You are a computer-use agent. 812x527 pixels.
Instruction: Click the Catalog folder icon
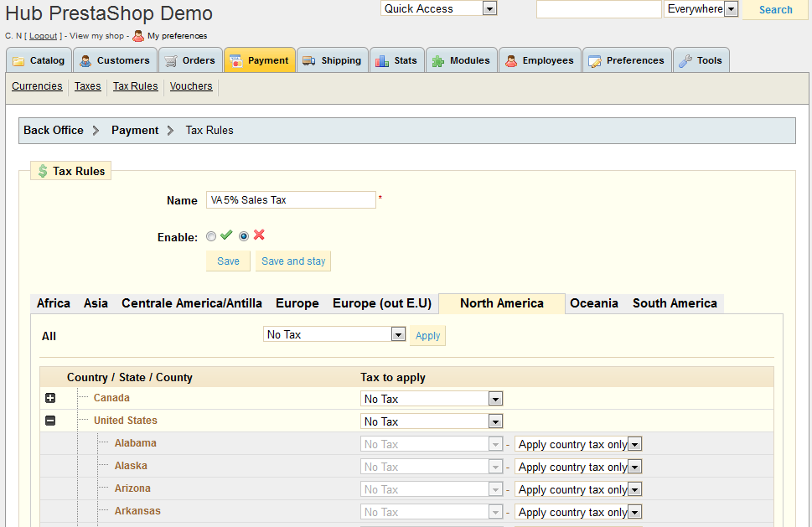tap(18, 61)
